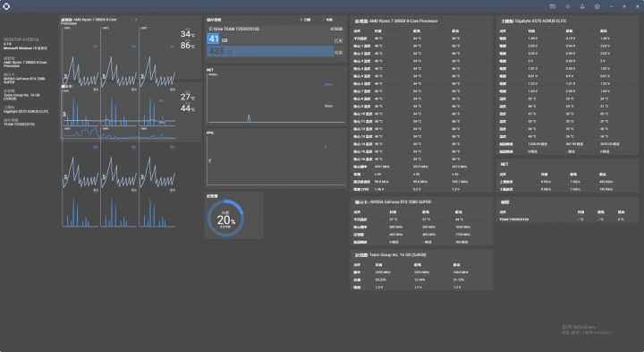This screenshot has width=644, height=352.
Task: Close the CAM window
Action: click(x=638, y=6)
